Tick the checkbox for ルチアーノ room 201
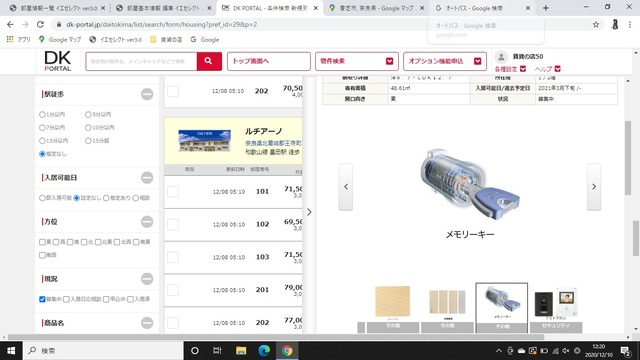This screenshot has width=640, height=360. 173,290
